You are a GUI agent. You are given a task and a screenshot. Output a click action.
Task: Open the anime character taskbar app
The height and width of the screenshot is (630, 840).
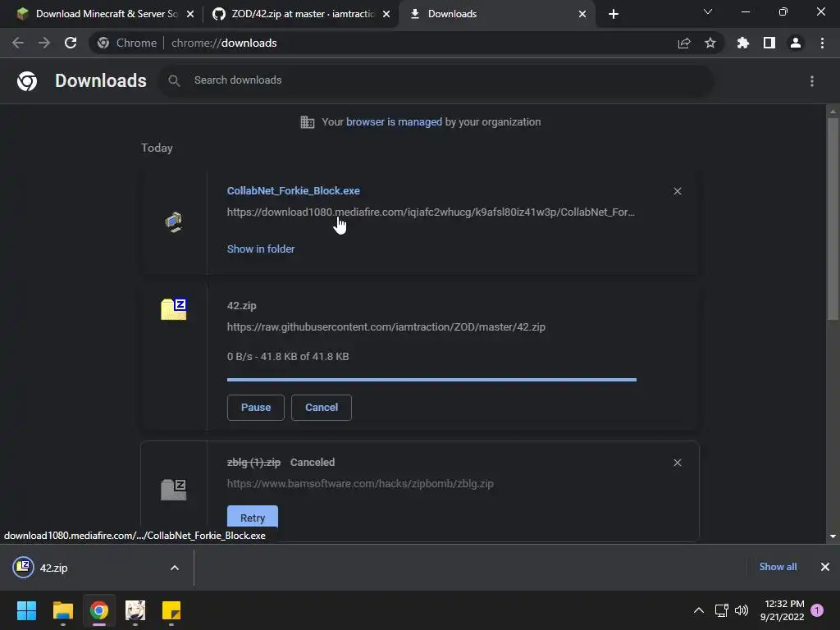pos(135,610)
